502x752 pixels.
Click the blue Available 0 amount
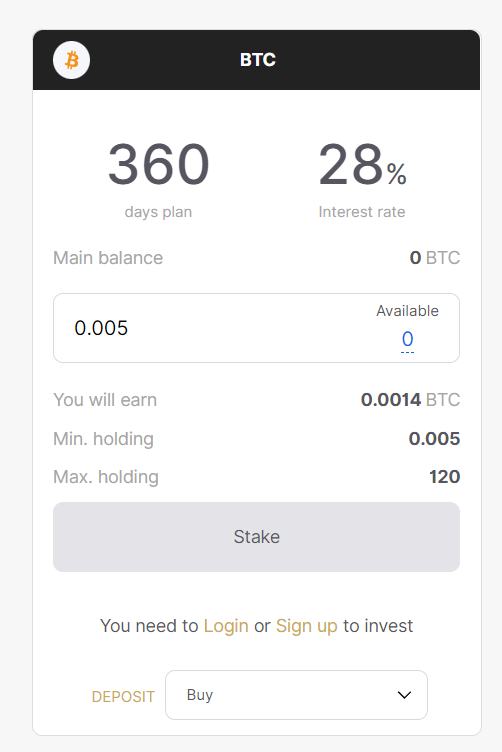click(407, 339)
